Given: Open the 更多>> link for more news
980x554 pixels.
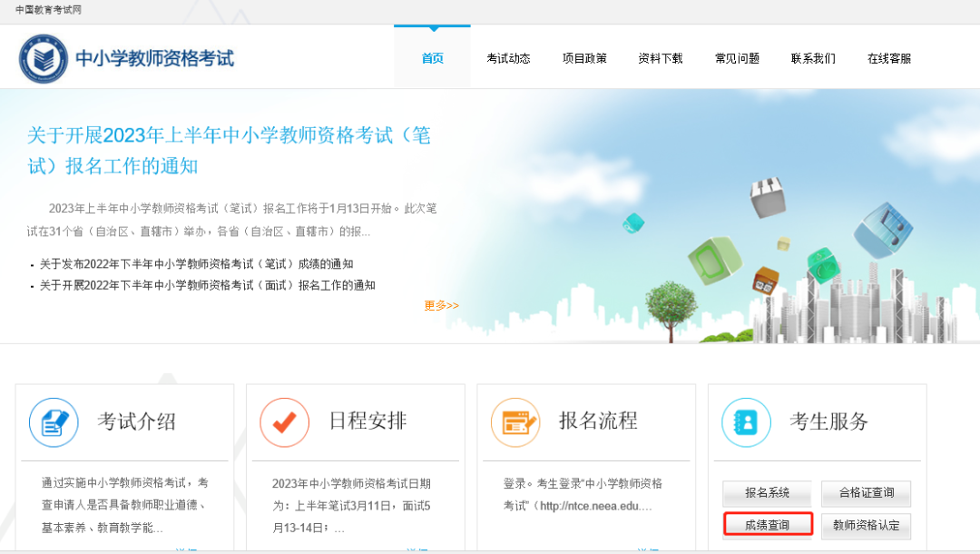Looking at the screenshot, I should [440, 306].
